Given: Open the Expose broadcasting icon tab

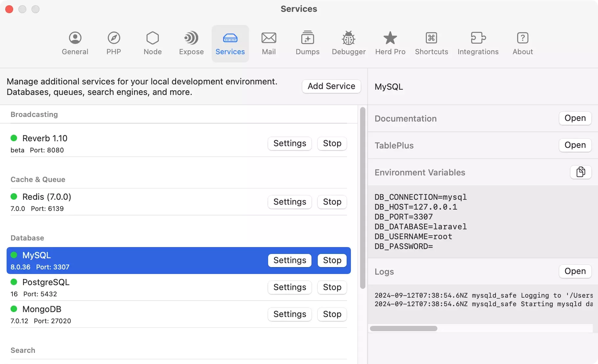Looking at the screenshot, I should pos(191,38).
